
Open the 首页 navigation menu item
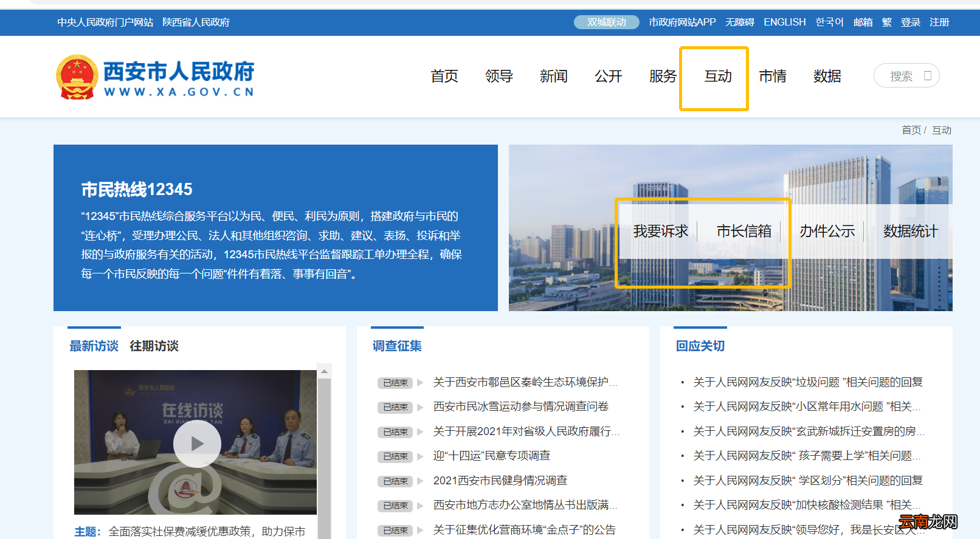click(444, 76)
